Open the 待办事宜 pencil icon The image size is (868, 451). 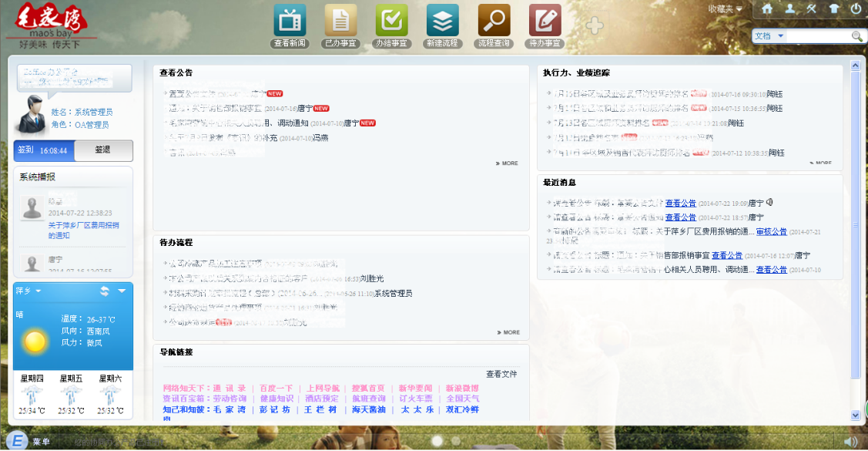click(x=545, y=21)
